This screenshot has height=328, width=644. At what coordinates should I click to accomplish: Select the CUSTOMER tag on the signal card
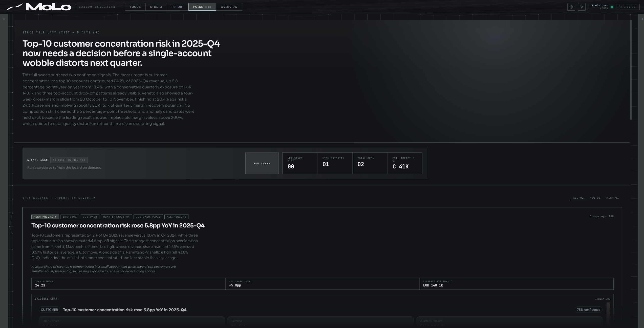point(90,217)
